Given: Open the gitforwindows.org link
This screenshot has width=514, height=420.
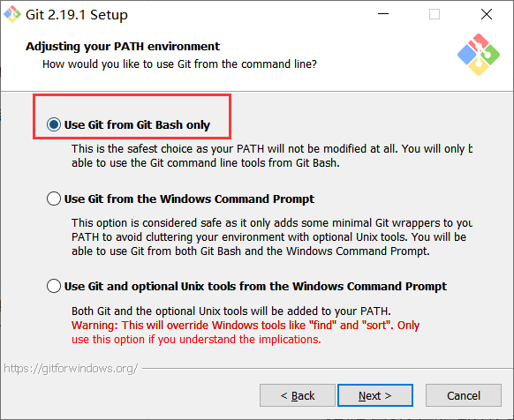Looking at the screenshot, I should (x=71, y=369).
